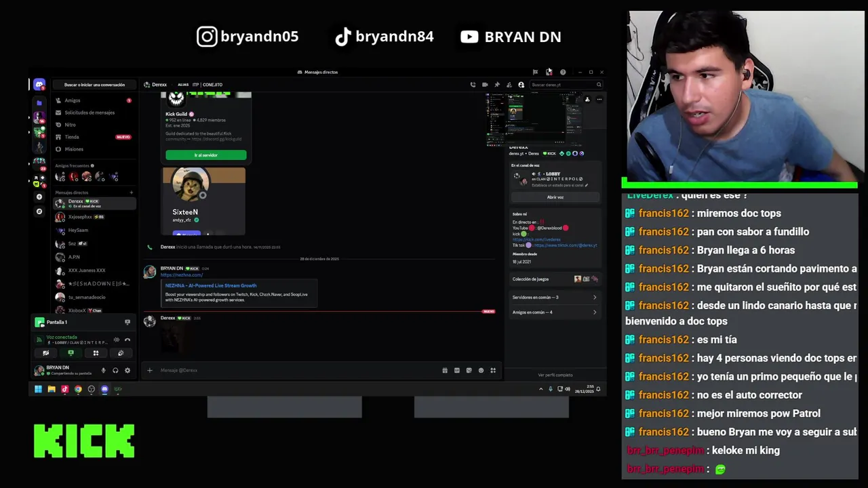Screen dimensions: 868x488
Task: Open Windows Start menu
Action: 38,389
